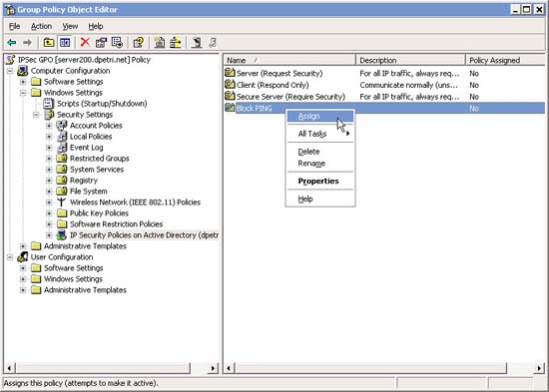Collapse the Security Settings node
Viewport: 549px width, 392px height.
point(36,115)
